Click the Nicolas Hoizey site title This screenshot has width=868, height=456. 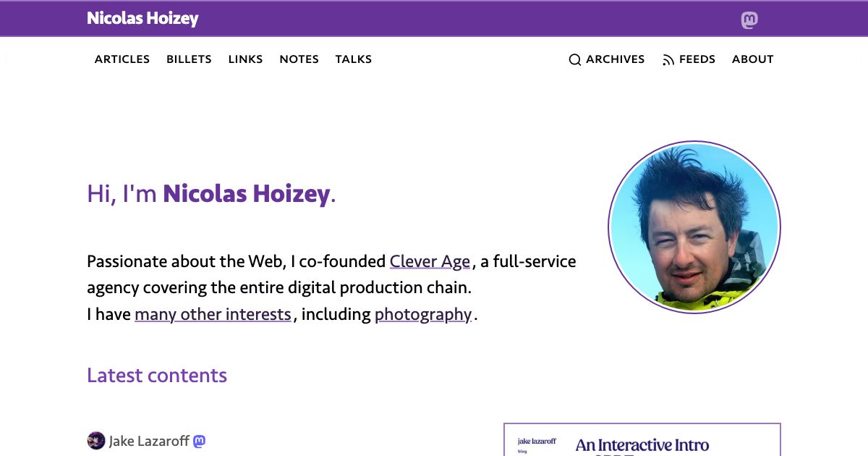(x=142, y=19)
